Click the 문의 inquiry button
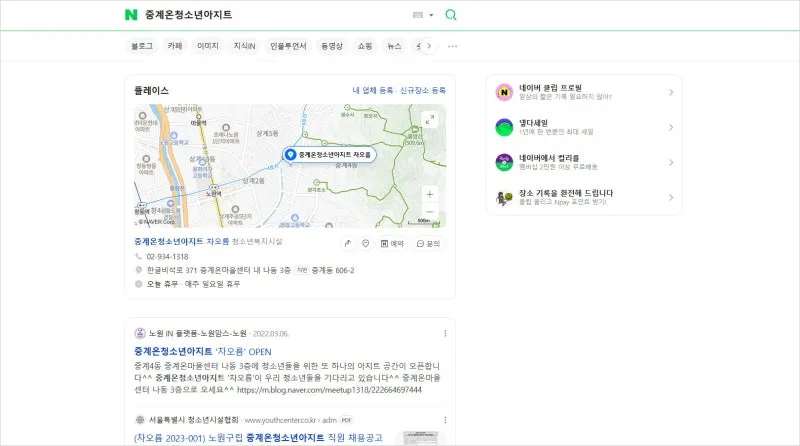This screenshot has width=800, height=446. pos(427,243)
